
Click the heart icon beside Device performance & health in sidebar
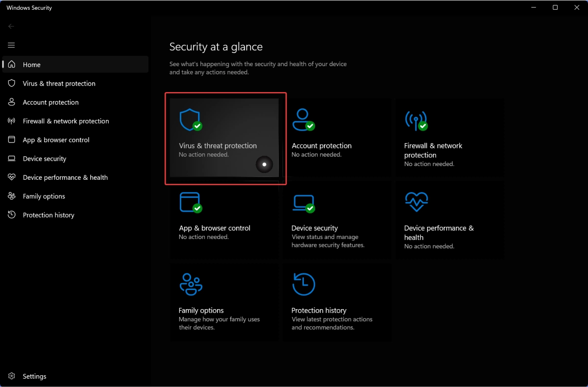click(x=12, y=177)
